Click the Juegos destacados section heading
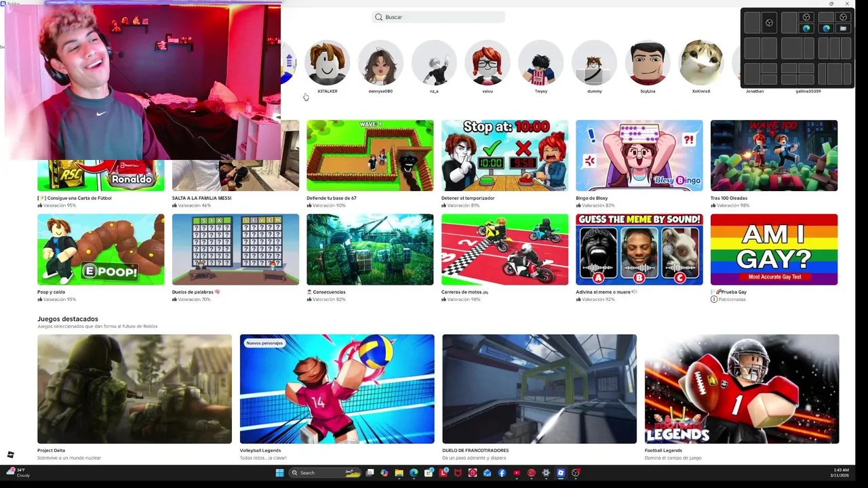The height and width of the screenshot is (488, 868). (68, 319)
